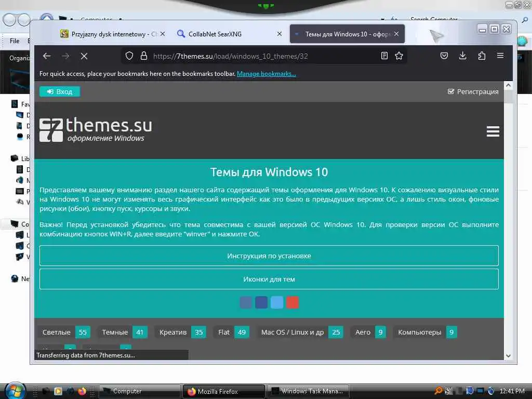Viewport: 532px width, 399px height.
Task: Open the tracking protection shield icon
Action: [129, 56]
